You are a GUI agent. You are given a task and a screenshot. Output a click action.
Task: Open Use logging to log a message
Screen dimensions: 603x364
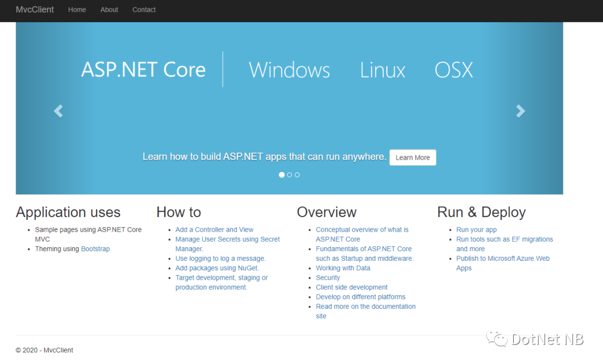221,258
